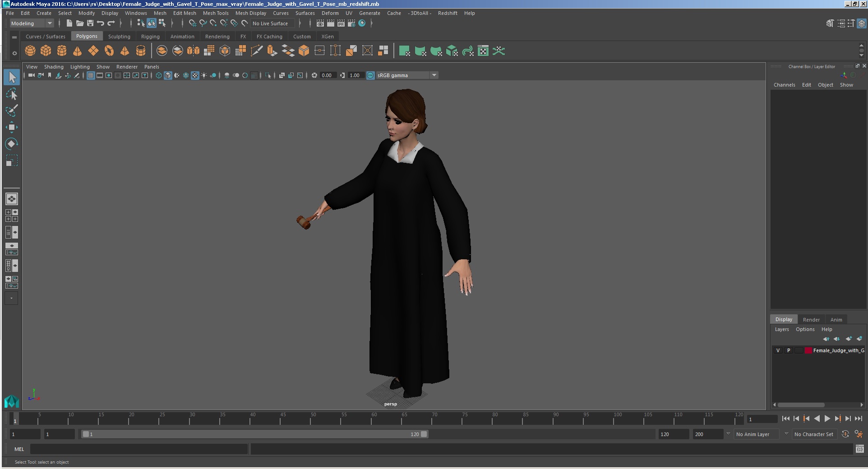
Task: Open the viewport Shading menu
Action: [54, 67]
